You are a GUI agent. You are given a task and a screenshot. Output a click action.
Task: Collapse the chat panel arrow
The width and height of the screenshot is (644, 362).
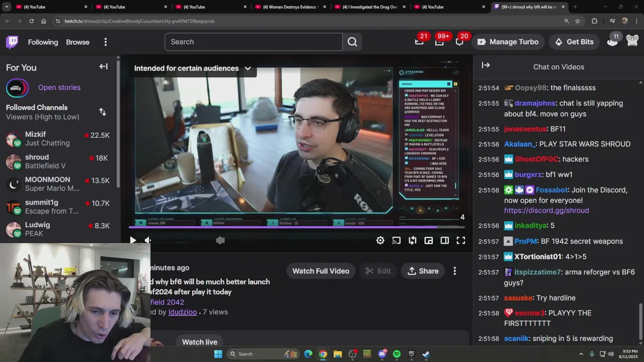486,65
